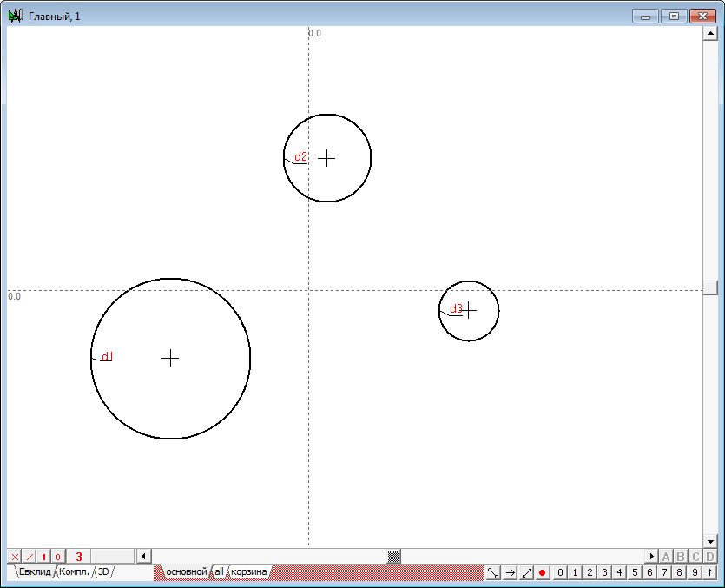
Task: Switch to the 3D tab
Action: pos(103,571)
